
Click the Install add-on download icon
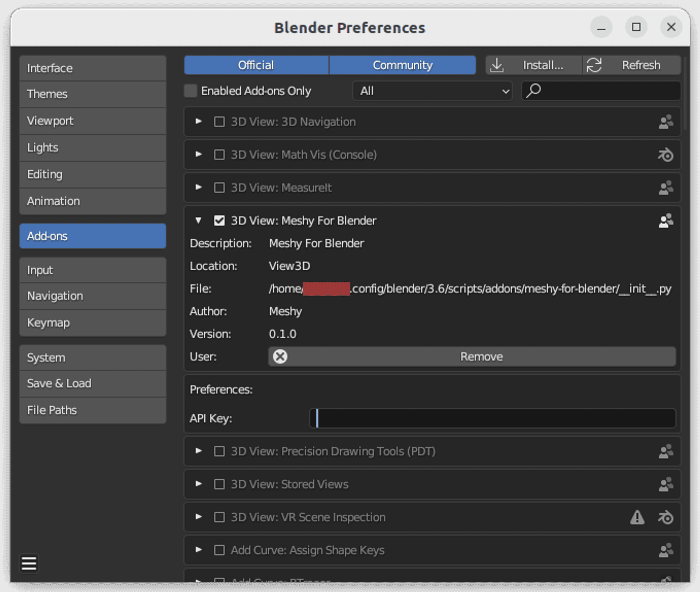(497, 65)
